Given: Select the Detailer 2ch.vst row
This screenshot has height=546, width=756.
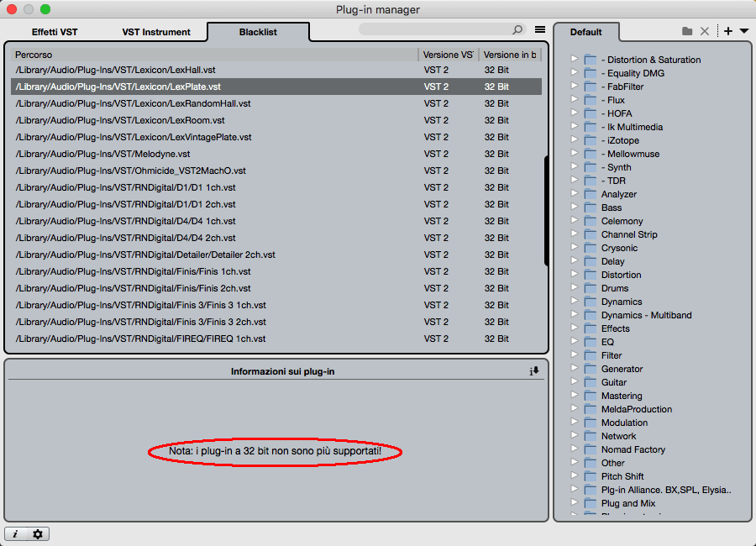Looking at the screenshot, I should pos(276,255).
